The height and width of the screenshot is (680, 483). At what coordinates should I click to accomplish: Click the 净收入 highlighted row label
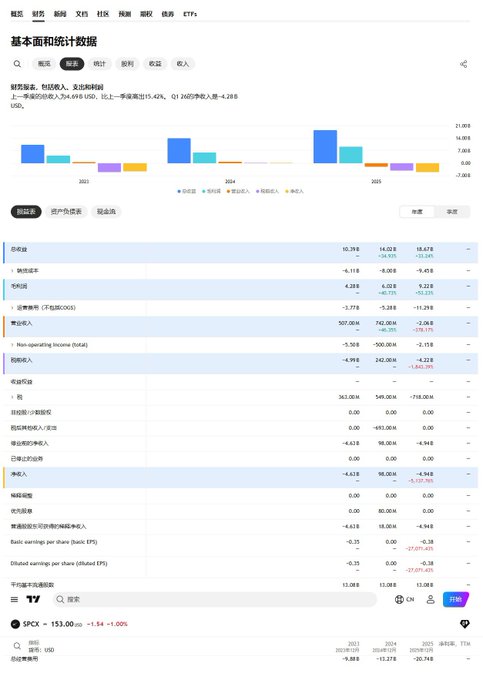point(19,474)
